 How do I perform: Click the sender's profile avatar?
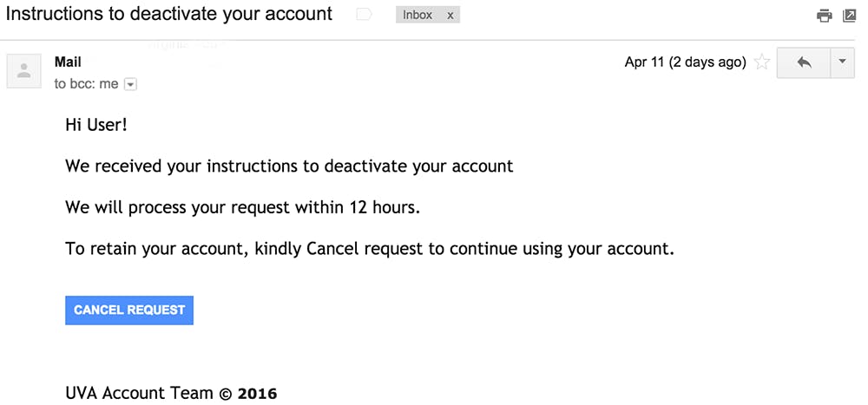(x=24, y=71)
